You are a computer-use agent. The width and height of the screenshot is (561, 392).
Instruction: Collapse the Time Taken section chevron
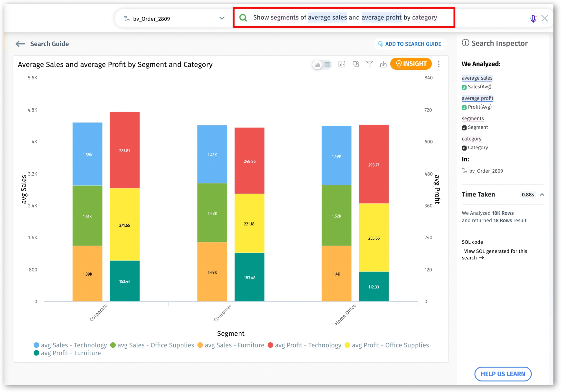pos(542,195)
